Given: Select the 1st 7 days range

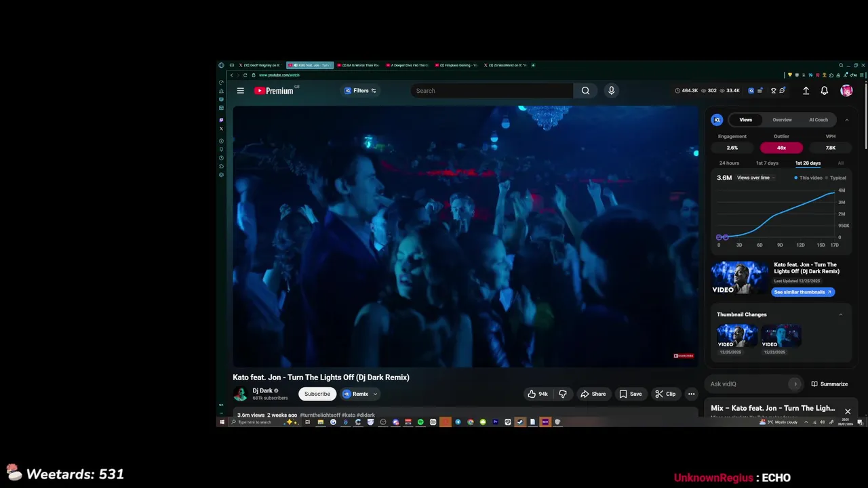Looking at the screenshot, I should [767, 163].
